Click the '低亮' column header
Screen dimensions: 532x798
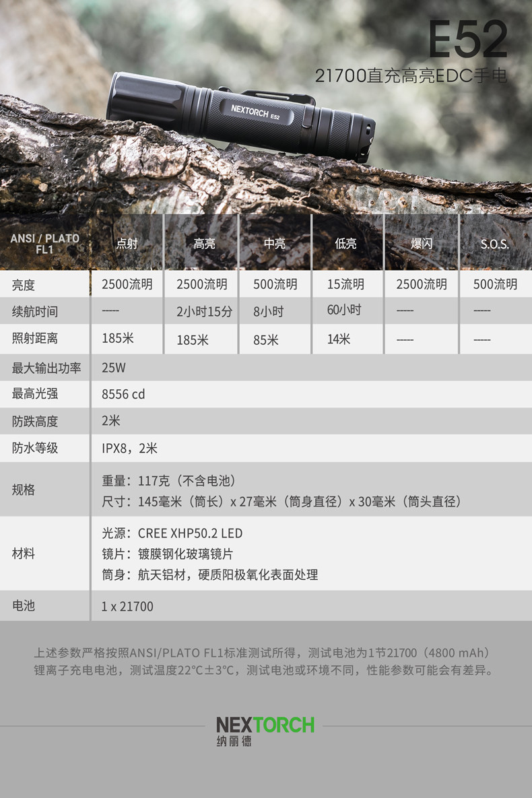pyautogui.click(x=345, y=244)
